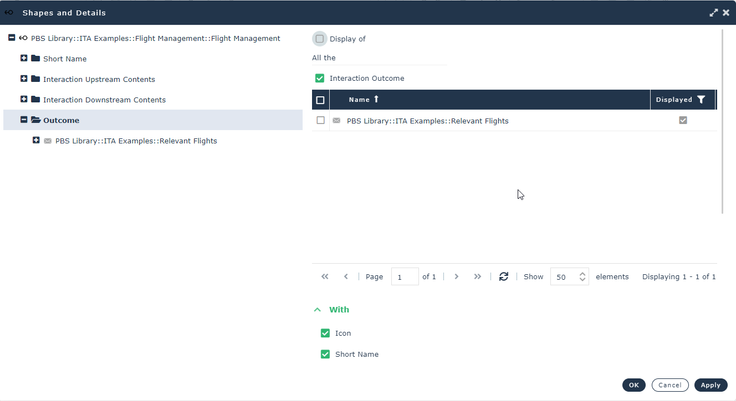Image resolution: width=736 pixels, height=401 pixels.
Task: Click the Apply button
Action: [x=710, y=385]
